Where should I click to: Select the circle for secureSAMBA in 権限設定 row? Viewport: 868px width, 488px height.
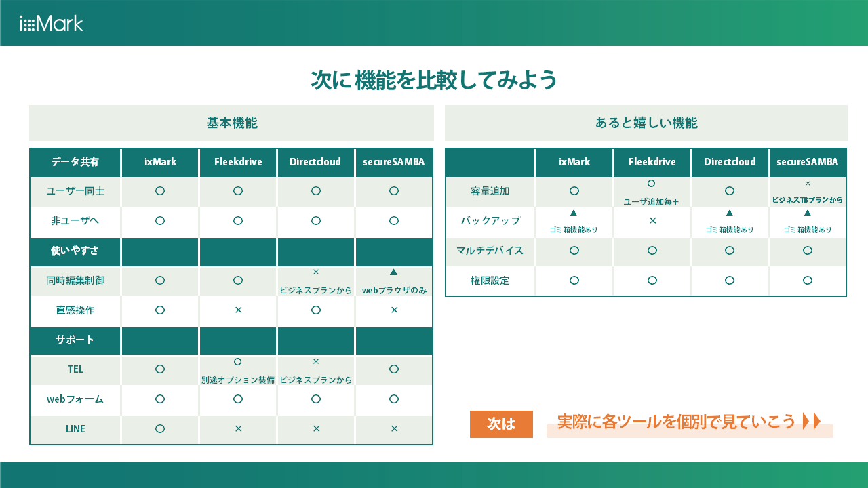[x=808, y=280]
